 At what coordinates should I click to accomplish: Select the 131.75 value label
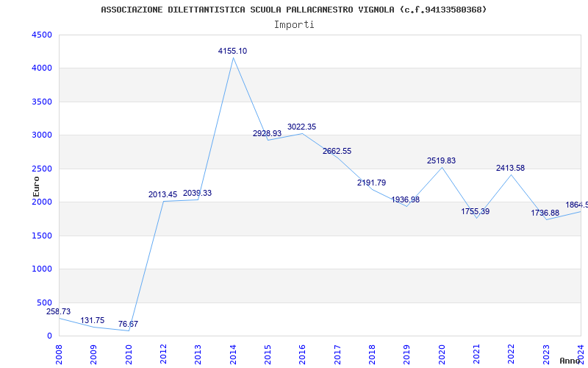point(93,321)
